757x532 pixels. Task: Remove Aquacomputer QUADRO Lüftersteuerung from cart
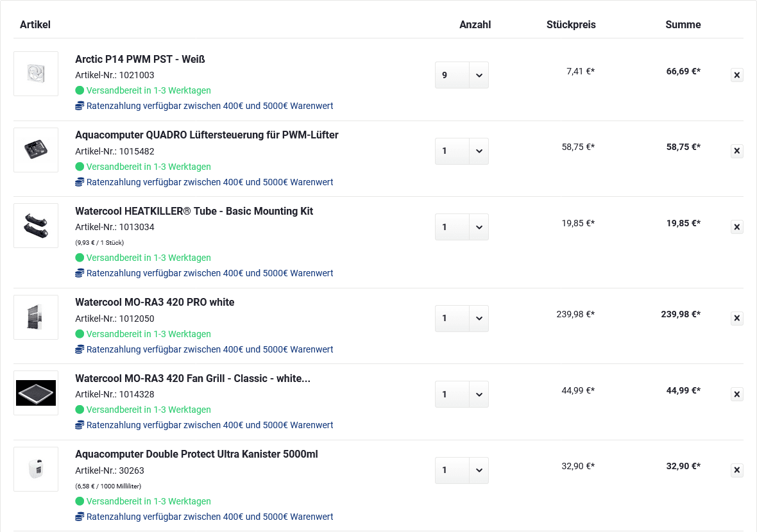pos(736,151)
